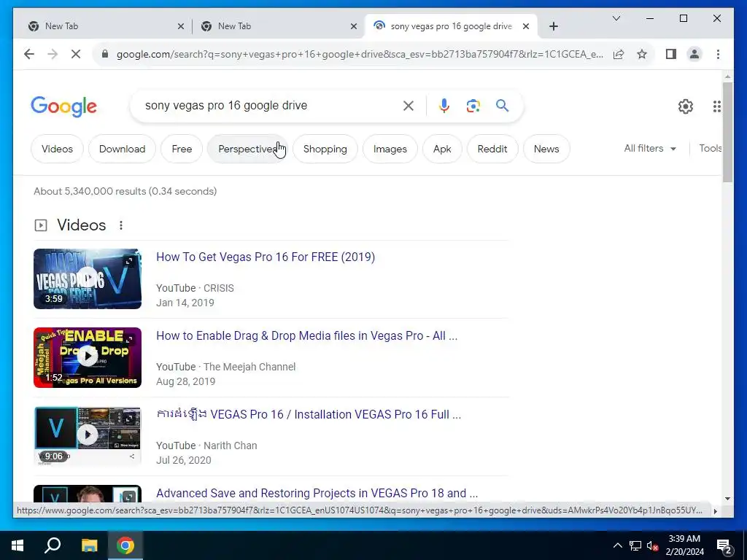Open the notification center
Viewport: 747px width, 560px height.
coord(724,547)
